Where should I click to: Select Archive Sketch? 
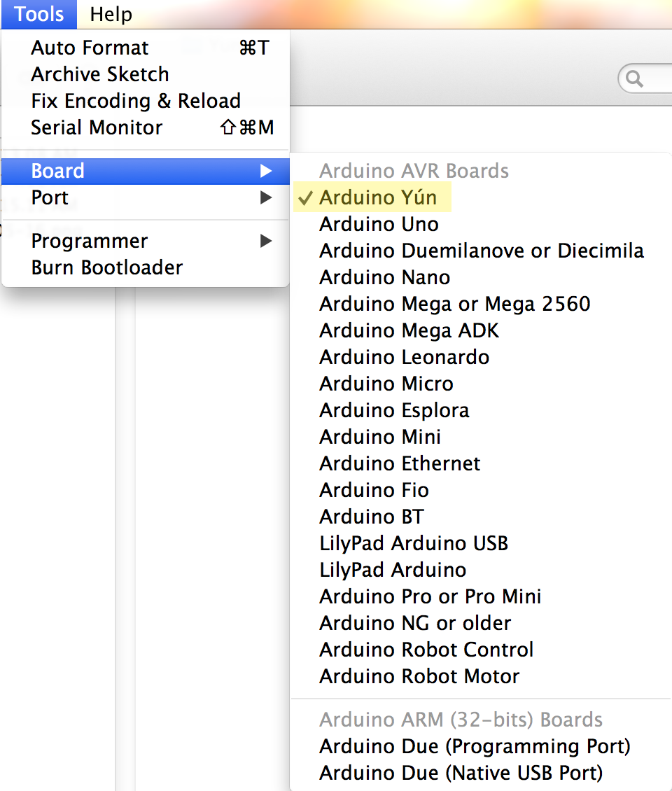pyautogui.click(x=99, y=73)
